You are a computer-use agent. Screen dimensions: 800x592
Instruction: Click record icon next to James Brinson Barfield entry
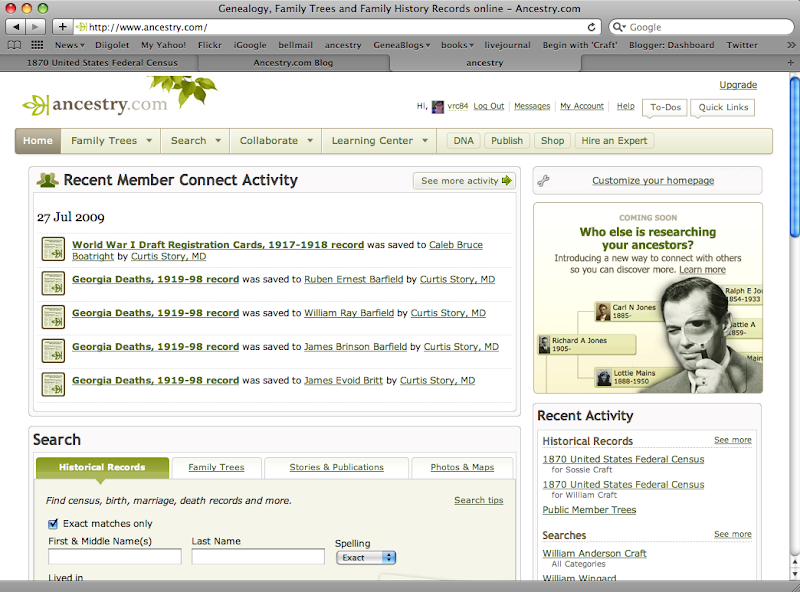tap(53, 351)
